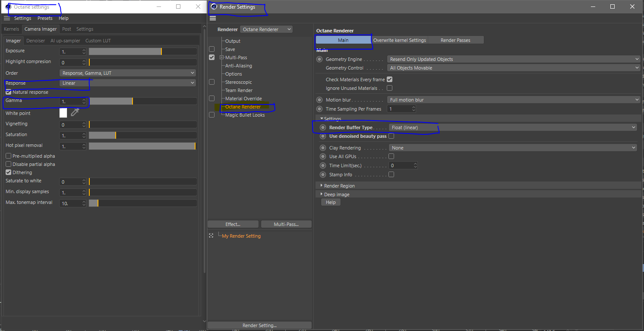Collapse the Settings section in Render Settings

click(322, 118)
